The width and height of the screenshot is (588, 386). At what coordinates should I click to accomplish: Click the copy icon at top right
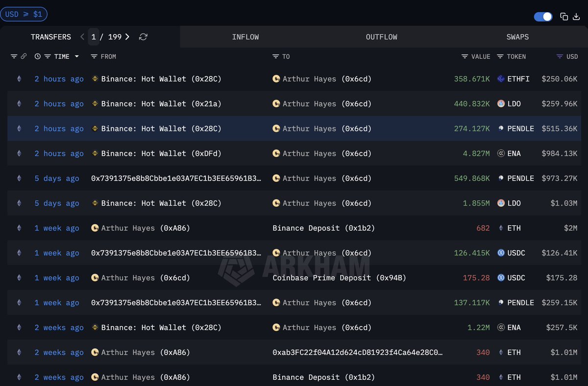tap(564, 17)
